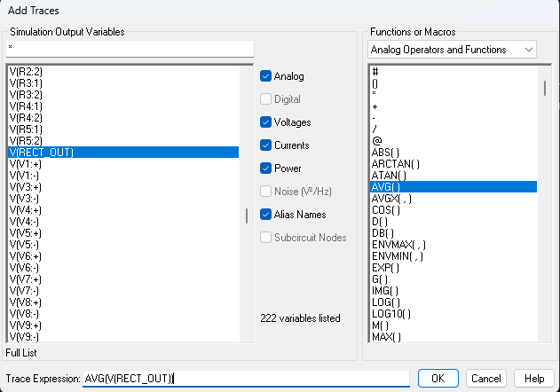Click the Trace Expression input field
The image size is (560, 392).
point(246,379)
